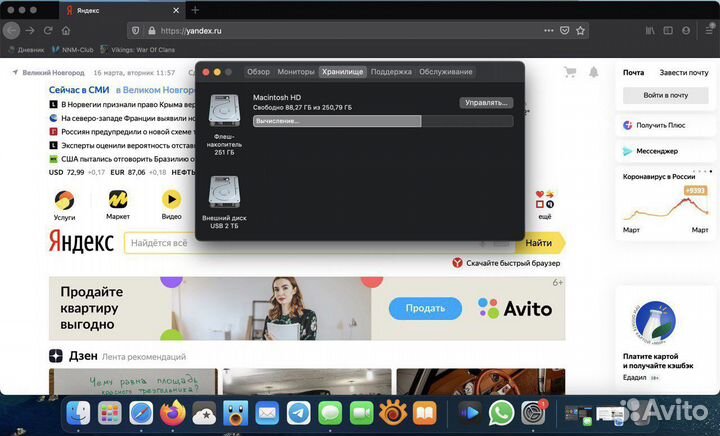Launch Safari from the Dock

click(x=141, y=413)
